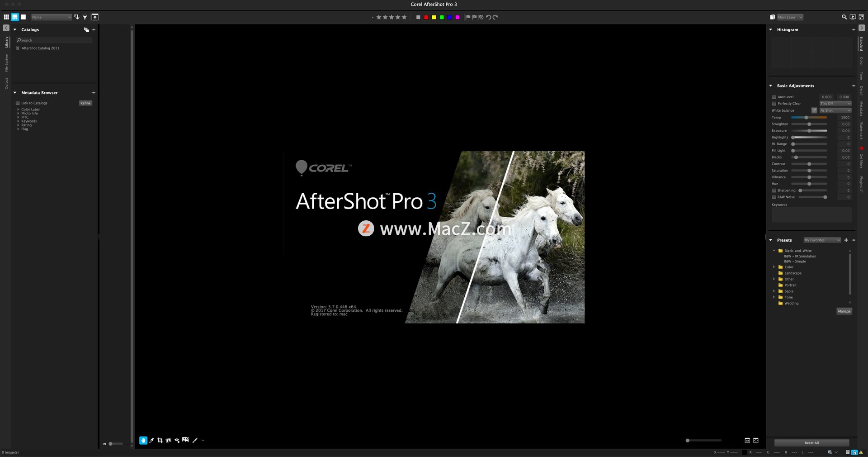Switch to thumbnail grid view
Screen dimensions: 868x457
6,17
